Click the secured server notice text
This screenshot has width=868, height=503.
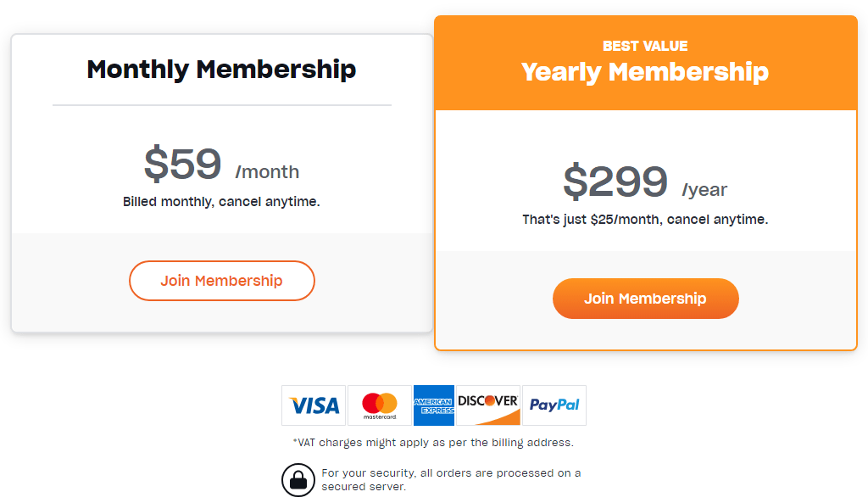(451, 479)
